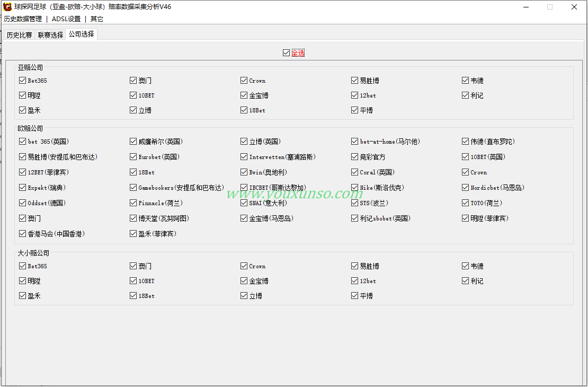Uncheck 立博 under 亚赔公司
Image resolution: width=588 pixels, height=387 pixels.
coord(133,110)
